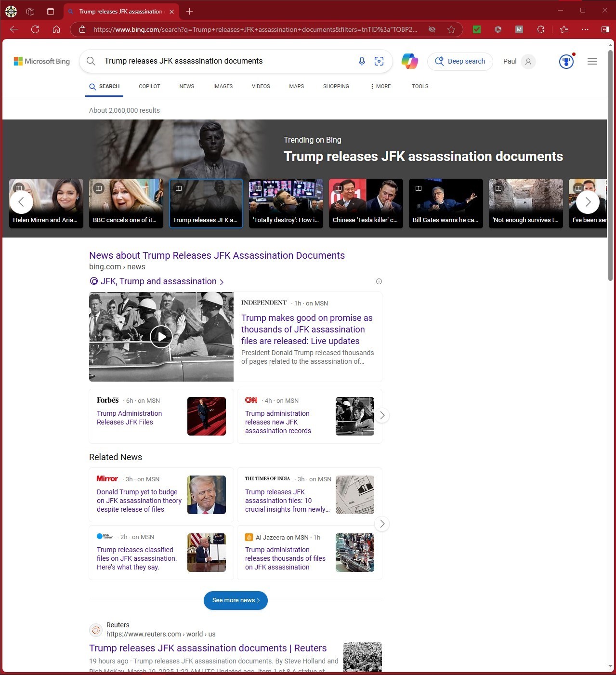Switch to the COPILOT tab

coord(149,86)
